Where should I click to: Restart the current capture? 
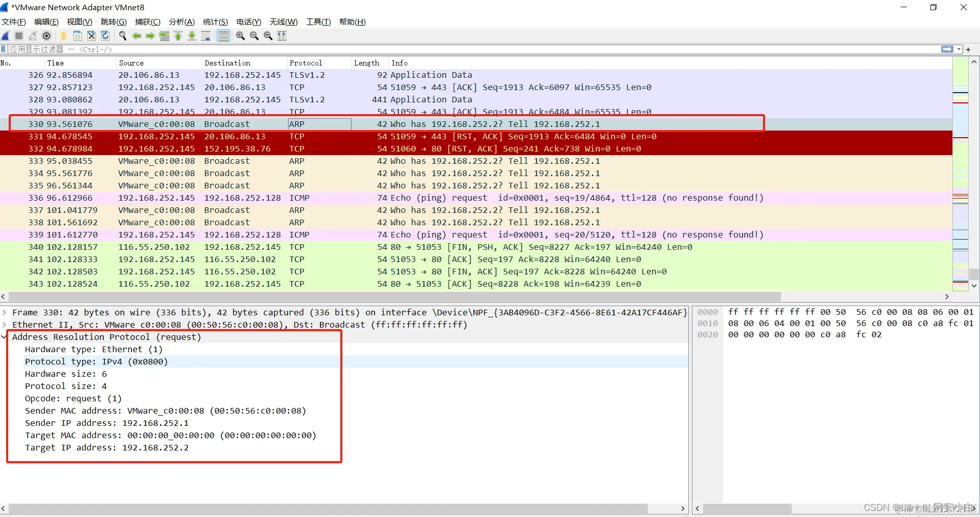point(33,36)
